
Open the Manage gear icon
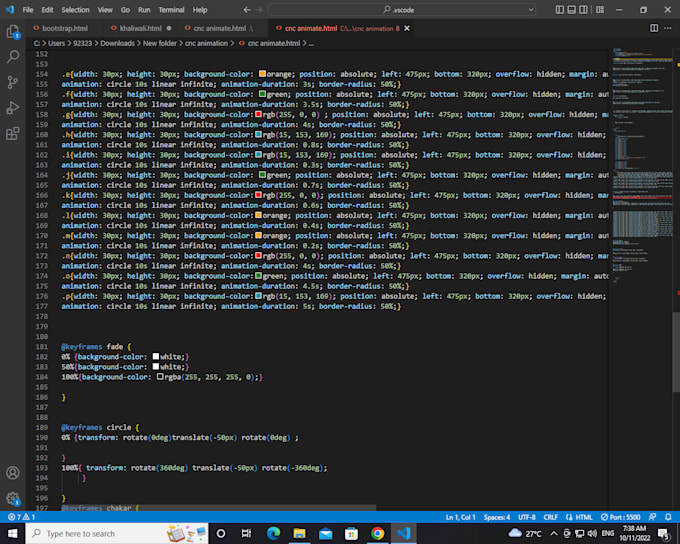(13, 497)
